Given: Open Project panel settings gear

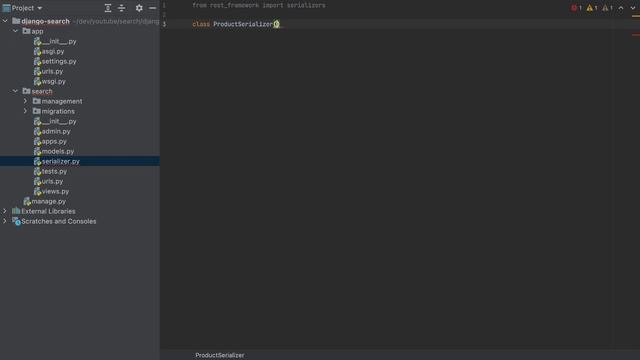Looking at the screenshot, I should pyautogui.click(x=139, y=8).
